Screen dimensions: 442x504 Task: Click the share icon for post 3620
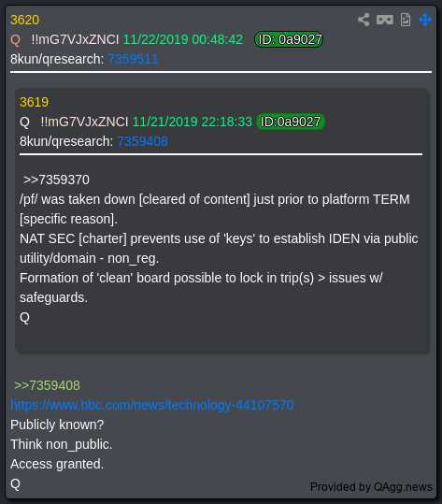pos(364,20)
